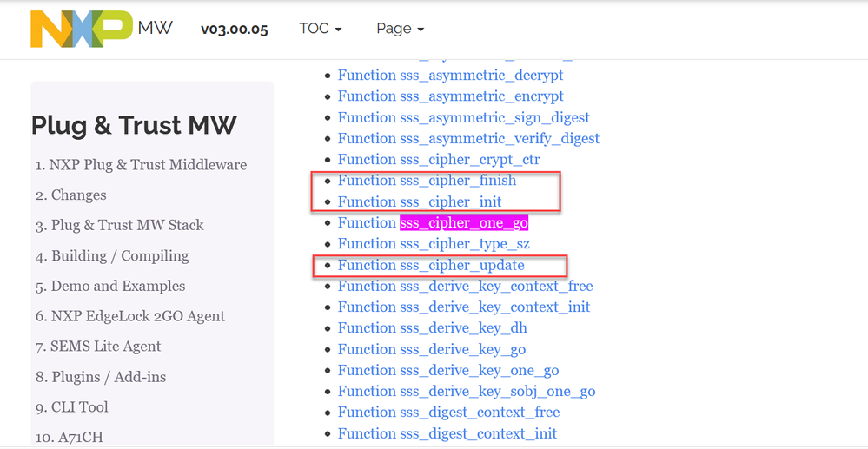Open Function sss_derive_key_sobj_one_go link
This screenshot has width=868, height=449.
tap(467, 392)
